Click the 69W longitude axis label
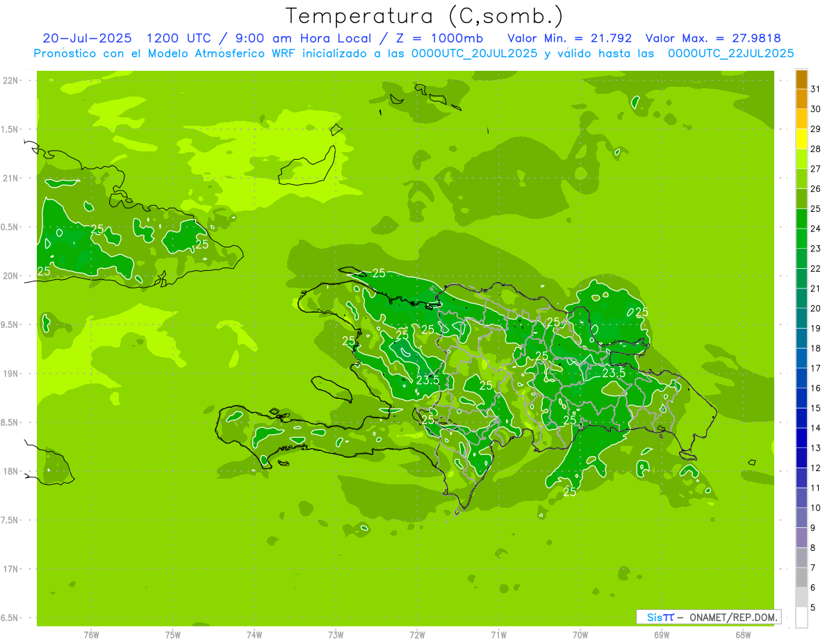 [662, 634]
